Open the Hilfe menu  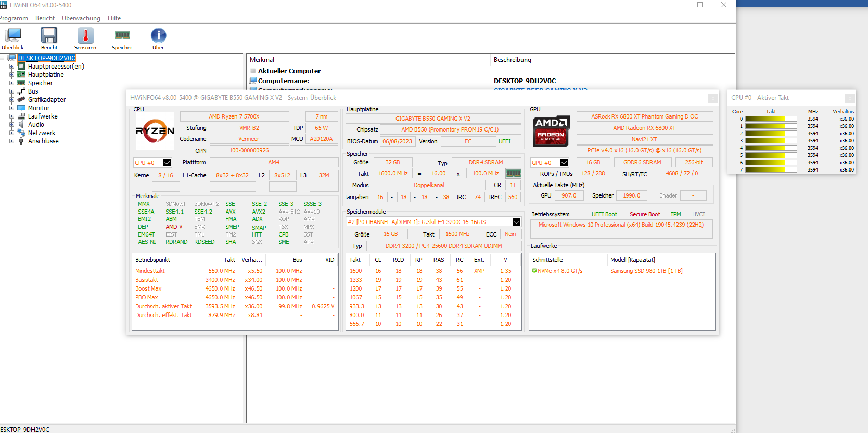[114, 18]
